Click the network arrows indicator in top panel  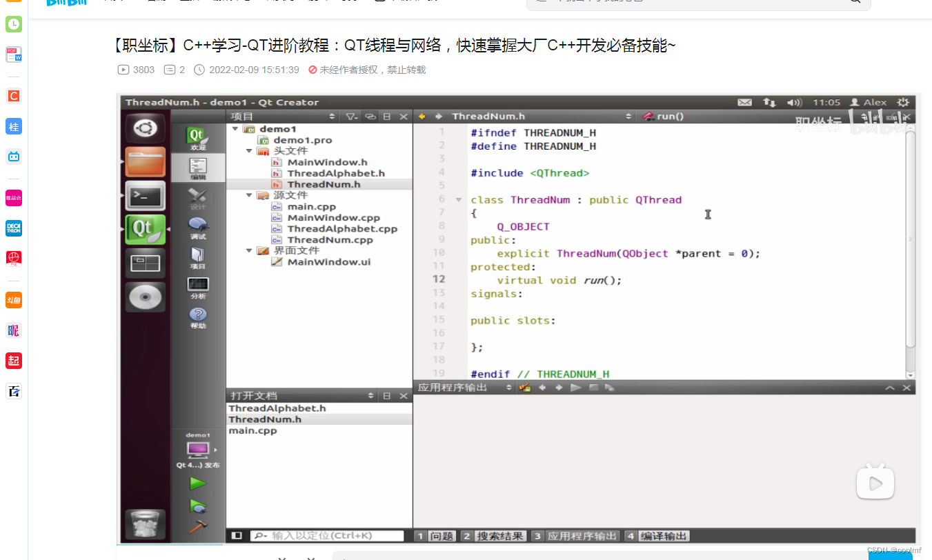click(769, 102)
